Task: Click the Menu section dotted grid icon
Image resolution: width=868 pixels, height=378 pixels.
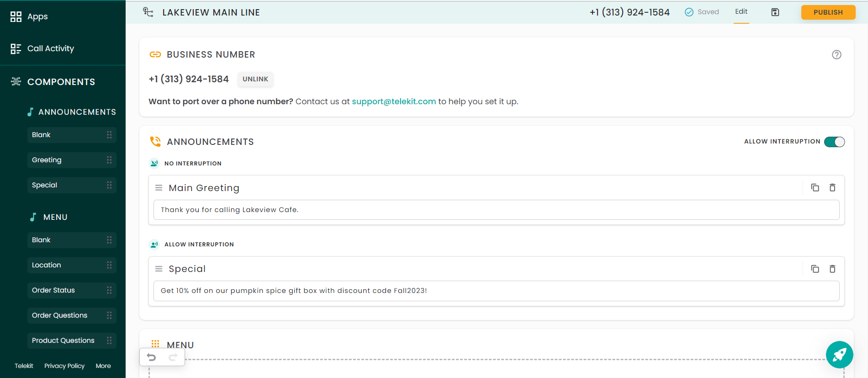Action: (155, 344)
